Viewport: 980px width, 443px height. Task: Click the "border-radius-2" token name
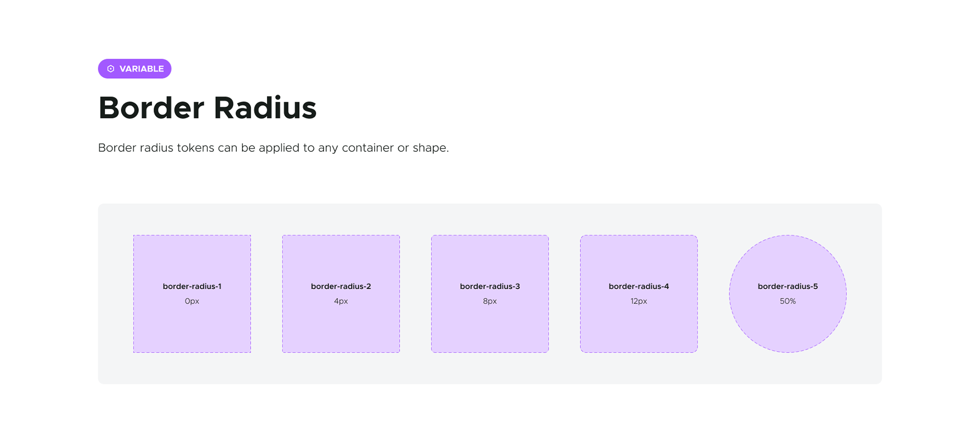click(x=341, y=286)
